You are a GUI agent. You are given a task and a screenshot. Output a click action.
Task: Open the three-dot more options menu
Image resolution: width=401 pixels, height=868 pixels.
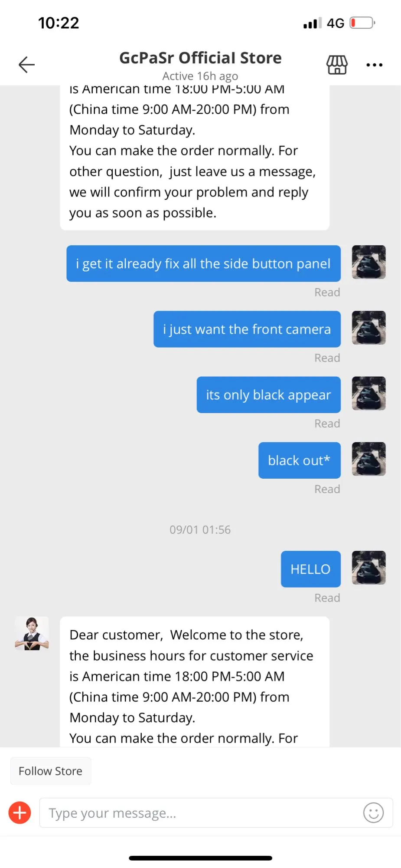click(x=374, y=65)
